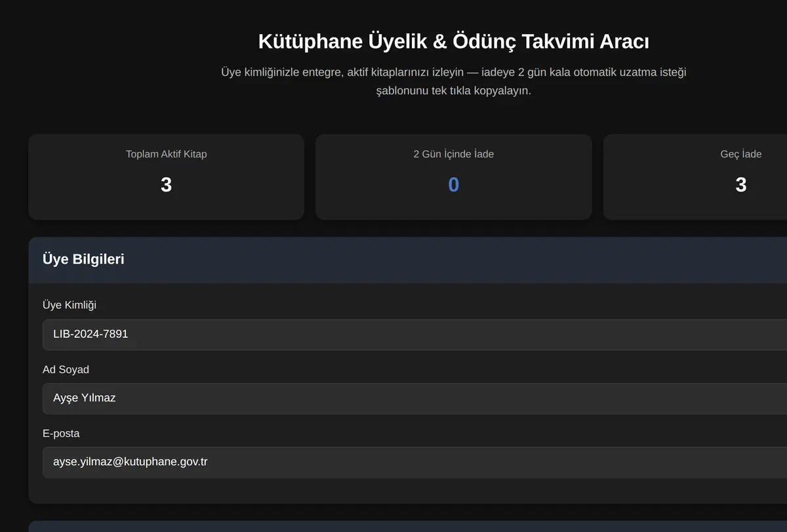Image resolution: width=787 pixels, height=532 pixels.
Task: Click the Üye Kimliği field LIB-2024-7891
Action: coord(414,335)
